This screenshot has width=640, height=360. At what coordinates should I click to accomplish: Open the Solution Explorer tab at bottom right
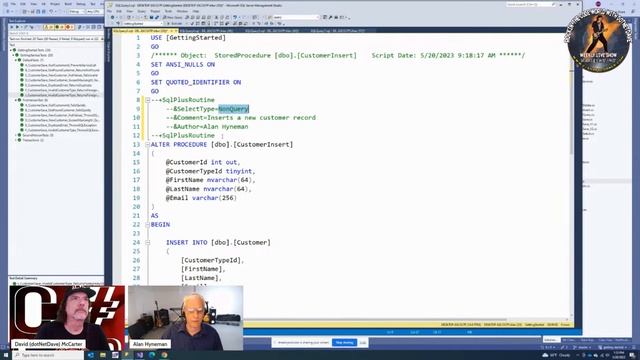[551, 340]
